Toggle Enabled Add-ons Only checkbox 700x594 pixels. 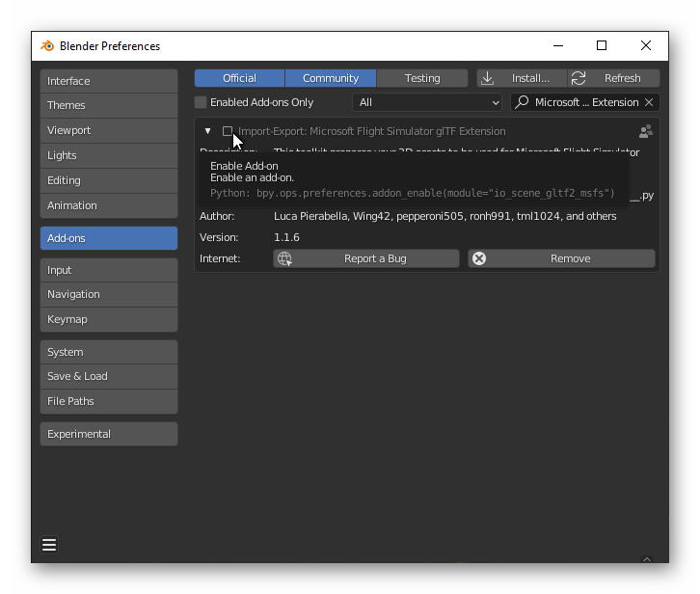coord(201,102)
